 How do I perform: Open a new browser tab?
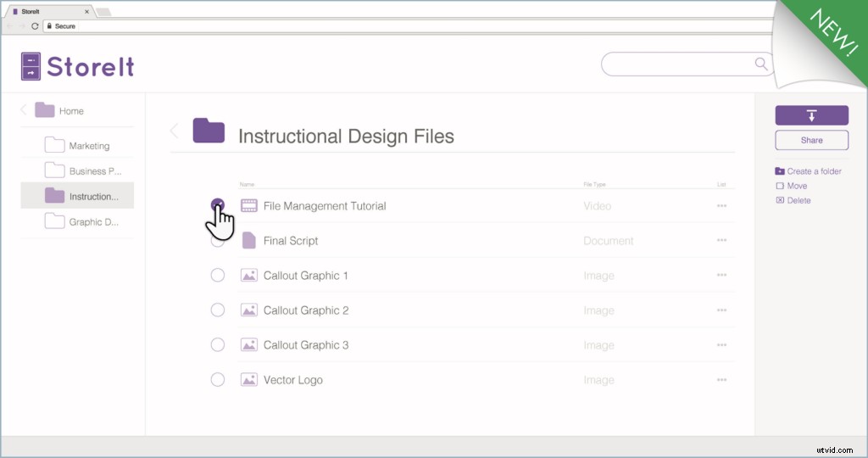coord(103,12)
